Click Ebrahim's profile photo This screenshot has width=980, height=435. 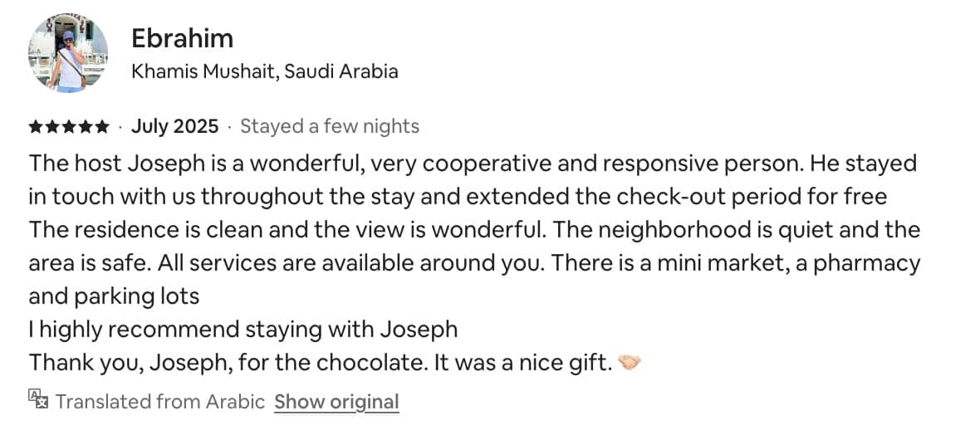pyautogui.click(x=68, y=52)
